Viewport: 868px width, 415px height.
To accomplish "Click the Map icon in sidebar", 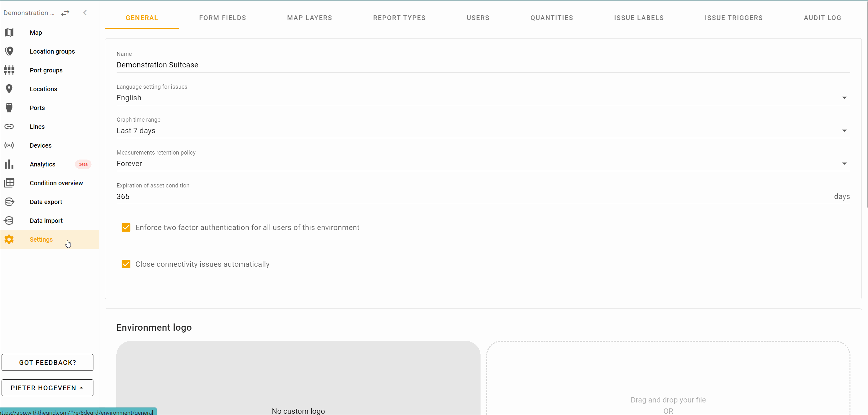I will 9,33.
